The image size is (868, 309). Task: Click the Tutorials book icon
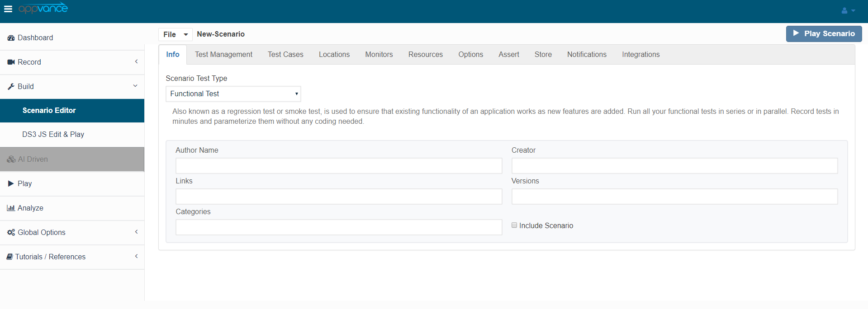coord(9,257)
